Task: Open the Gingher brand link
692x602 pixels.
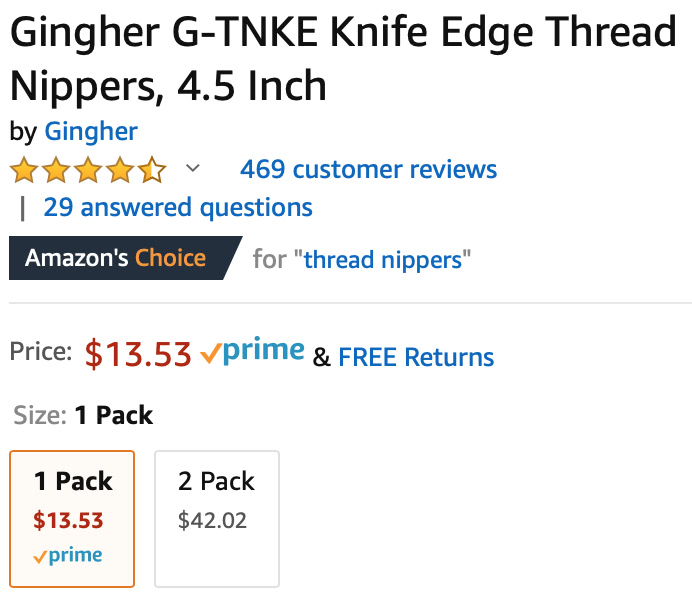Action: coord(91,132)
